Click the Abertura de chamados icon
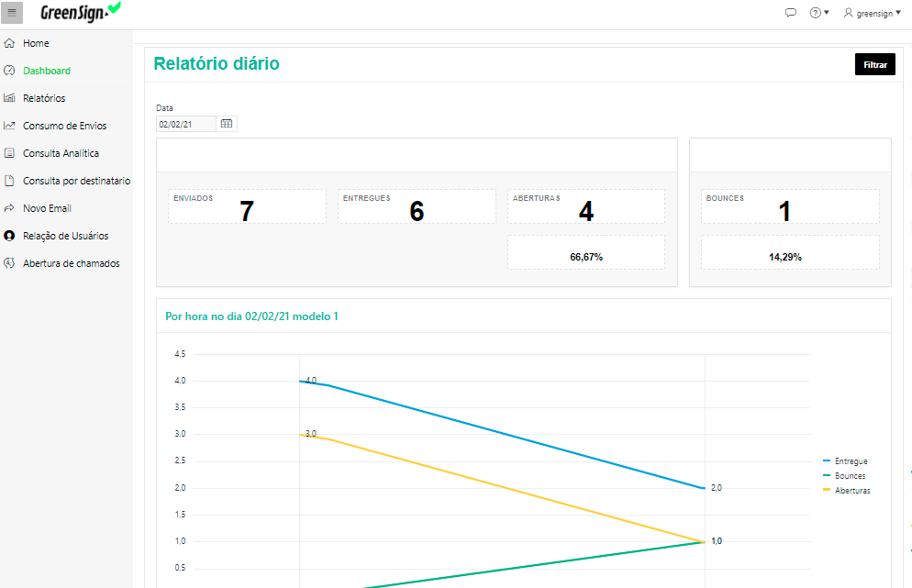 tap(9, 263)
